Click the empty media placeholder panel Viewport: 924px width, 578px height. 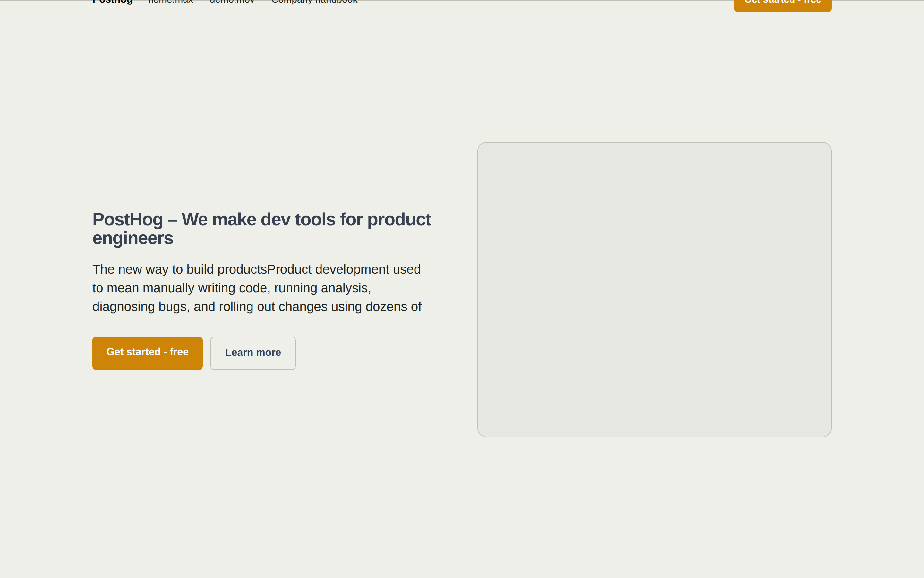click(x=654, y=289)
